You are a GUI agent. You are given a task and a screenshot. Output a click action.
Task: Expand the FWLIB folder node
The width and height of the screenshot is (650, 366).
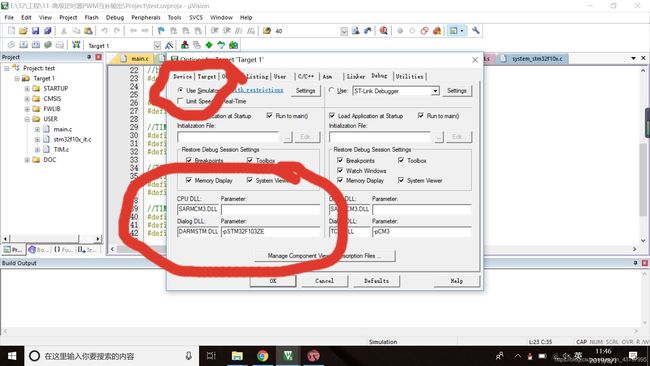[27, 109]
